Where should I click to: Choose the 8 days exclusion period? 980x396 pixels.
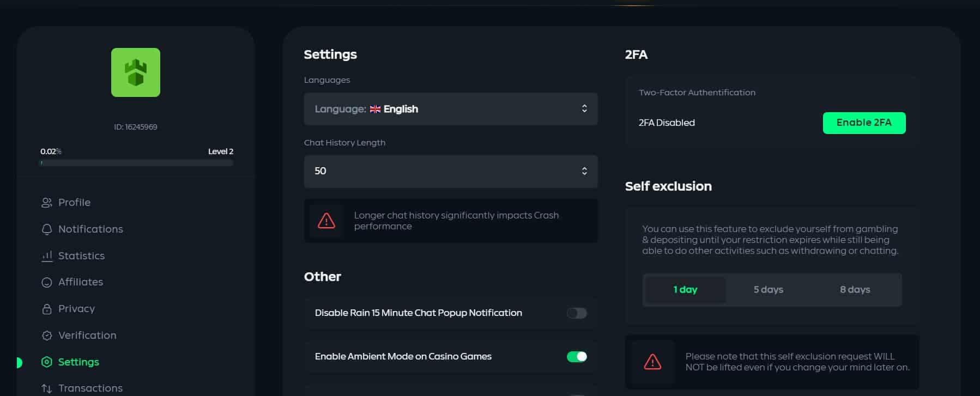click(x=855, y=290)
